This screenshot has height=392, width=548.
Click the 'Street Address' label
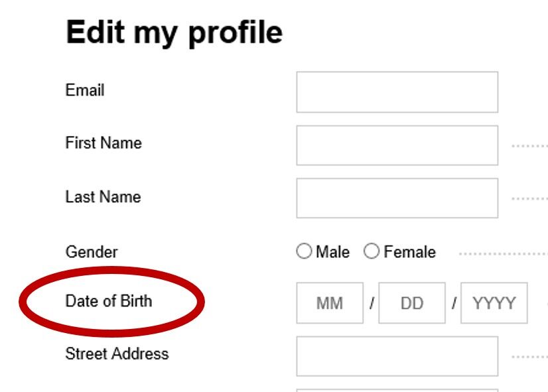(117, 354)
